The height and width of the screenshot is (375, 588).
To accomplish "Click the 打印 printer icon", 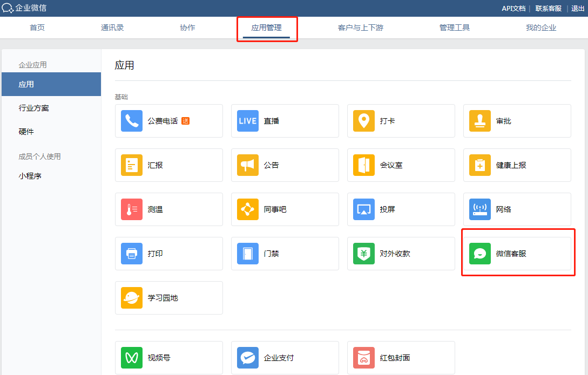I will (x=132, y=254).
